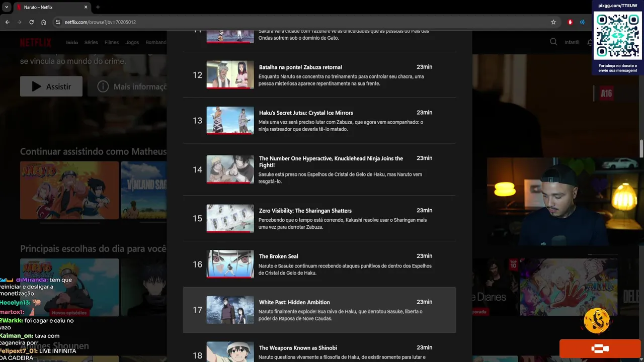
Task: Open a new browser tab
Action: 98,7
